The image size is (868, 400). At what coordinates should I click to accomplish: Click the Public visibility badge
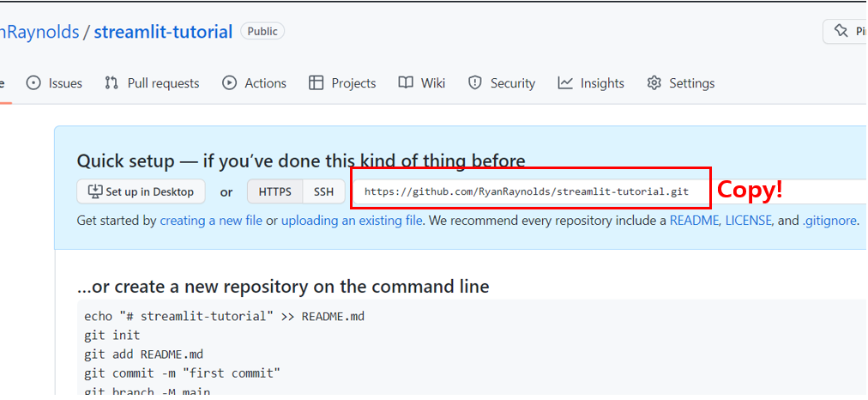pos(262,31)
